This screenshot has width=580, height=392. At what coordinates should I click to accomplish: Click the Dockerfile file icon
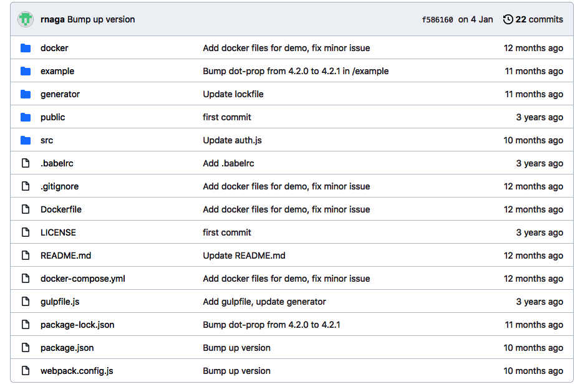coord(25,209)
